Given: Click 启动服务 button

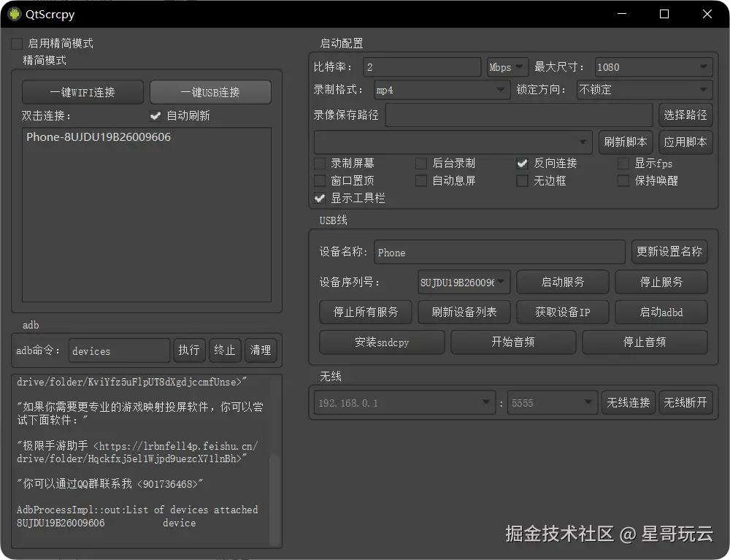Looking at the screenshot, I should 562,282.
